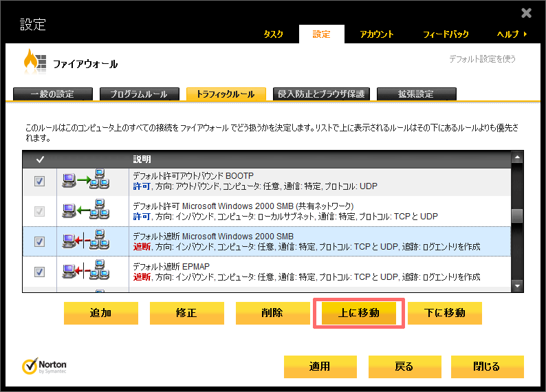This screenshot has width=546, height=392.
Task: Click the Norton by Symantec logo
Action: [45, 367]
